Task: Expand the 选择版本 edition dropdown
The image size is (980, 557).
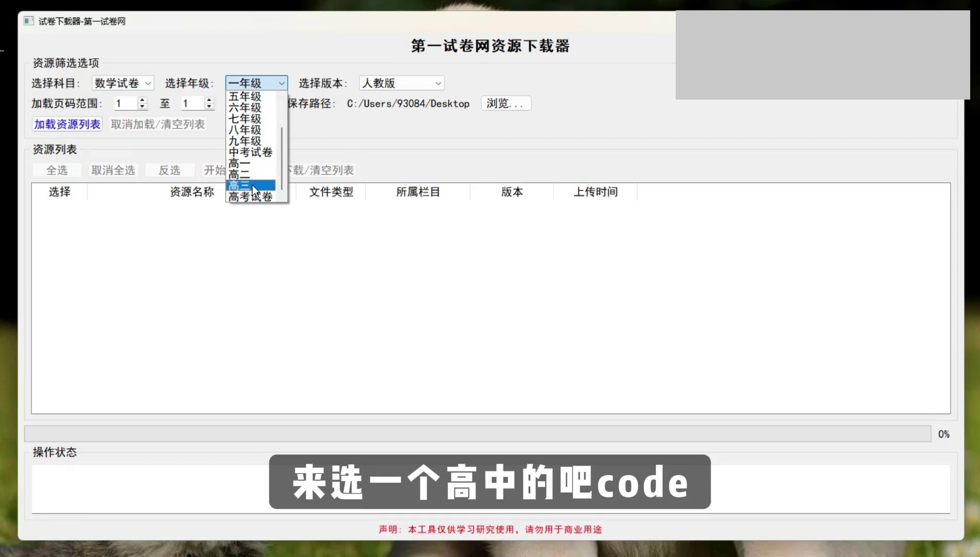Action: 401,83
